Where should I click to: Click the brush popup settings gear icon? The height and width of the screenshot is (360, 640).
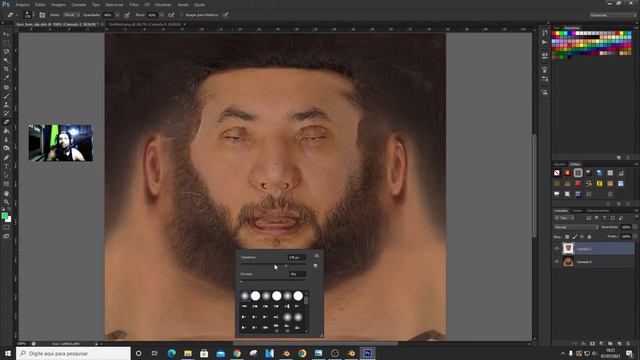coord(317,256)
